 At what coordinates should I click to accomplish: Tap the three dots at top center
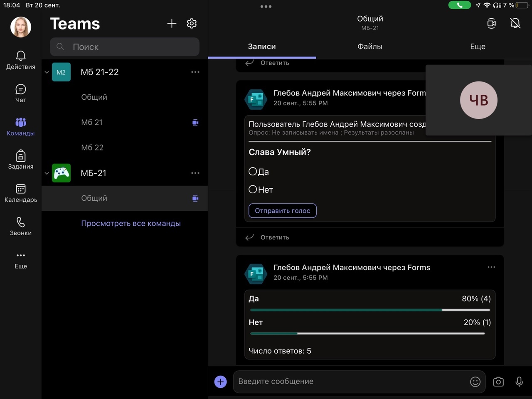(266, 7)
